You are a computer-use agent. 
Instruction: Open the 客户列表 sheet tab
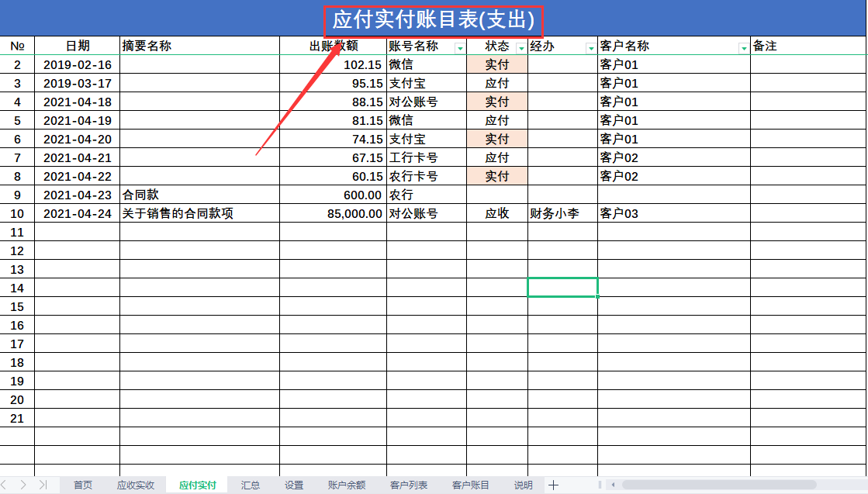coord(409,485)
